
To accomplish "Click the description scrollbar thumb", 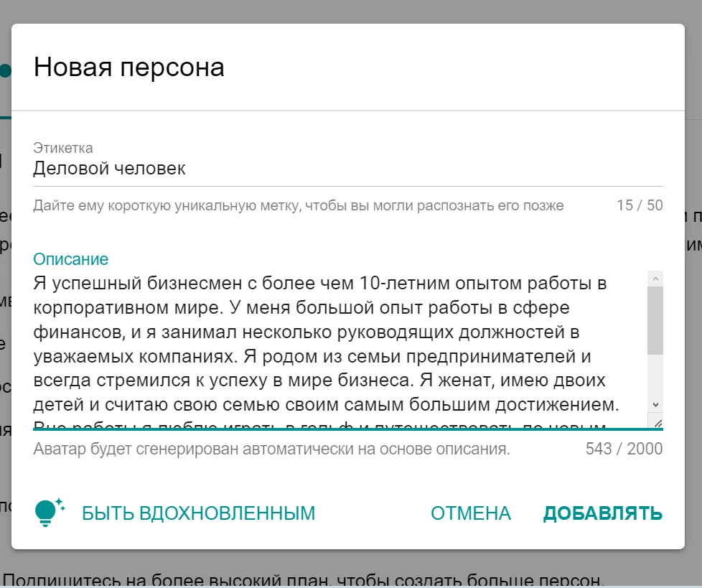I will pyautogui.click(x=655, y=320).
